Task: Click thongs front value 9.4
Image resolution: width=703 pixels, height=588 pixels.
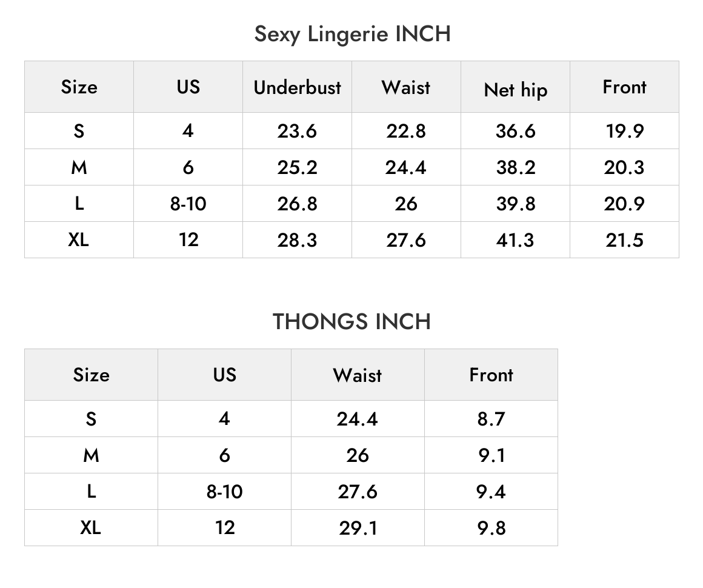Action: 491,492
